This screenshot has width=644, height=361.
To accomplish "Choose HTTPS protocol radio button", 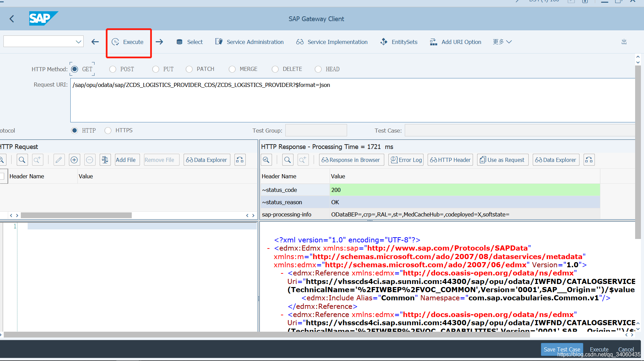I will [108, 131].
